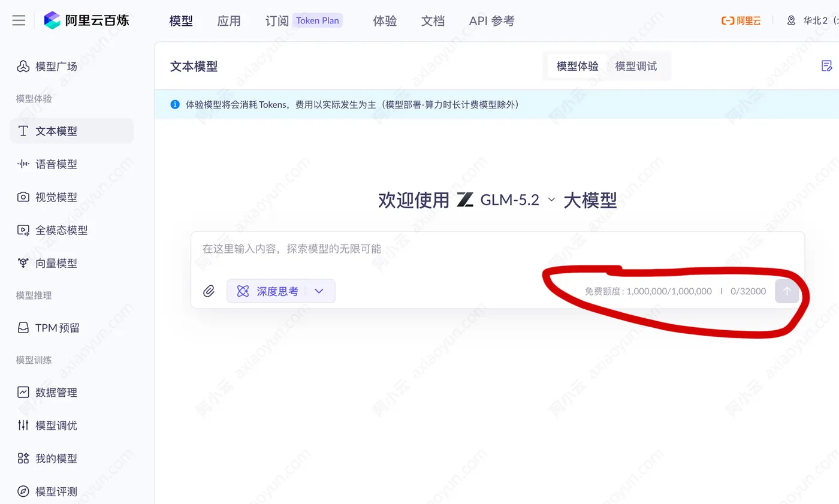Click the 模型体验 sidebar section label
This screenshot has height=504, width=839.
click(34, 99)
